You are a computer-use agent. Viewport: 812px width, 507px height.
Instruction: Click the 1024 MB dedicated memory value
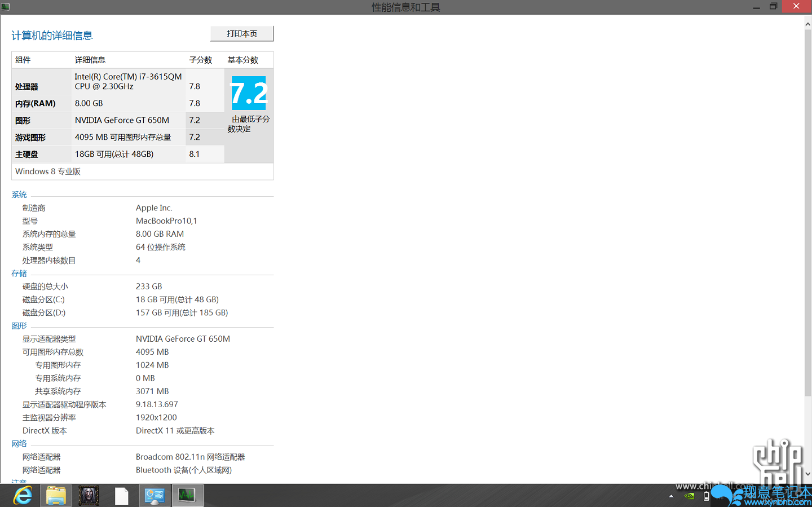[x=152, y=365]
